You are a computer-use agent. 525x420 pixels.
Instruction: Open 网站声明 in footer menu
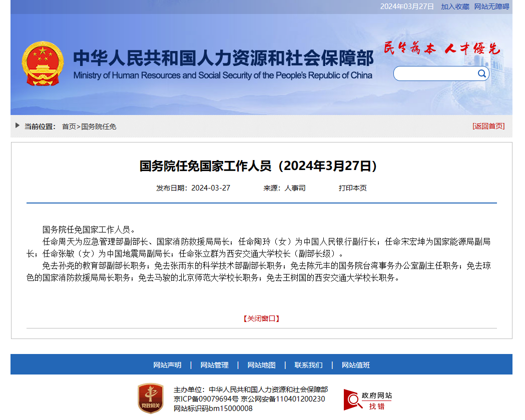167,365
